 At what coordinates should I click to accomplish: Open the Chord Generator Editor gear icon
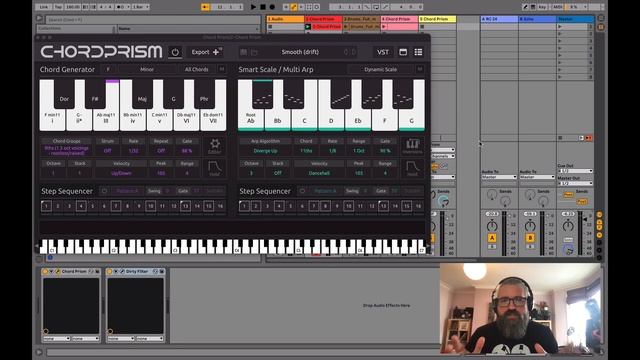pos(215,146)
